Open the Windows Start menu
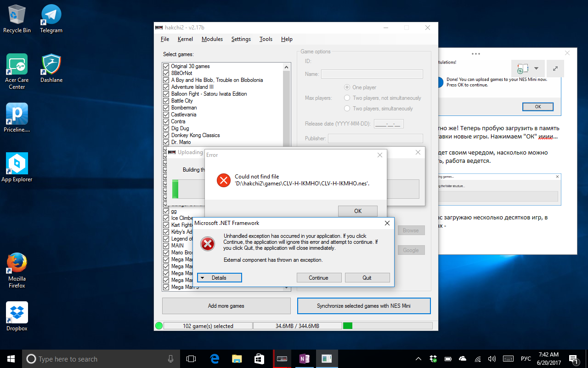Screen dimensions: 588x368 11,359
